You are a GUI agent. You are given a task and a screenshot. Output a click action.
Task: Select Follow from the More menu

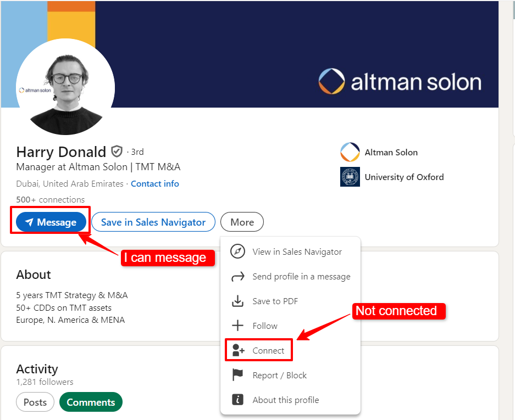click(x=291, y=326)
